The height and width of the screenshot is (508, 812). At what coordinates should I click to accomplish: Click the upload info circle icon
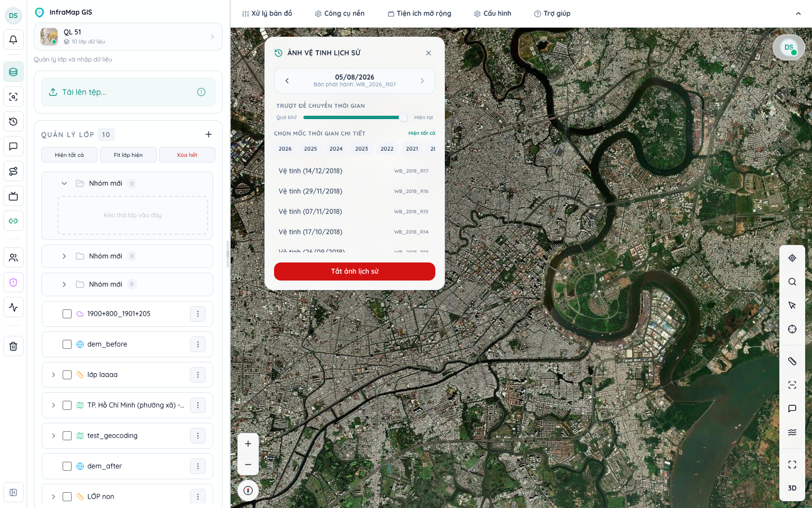(x=201, y=92)
